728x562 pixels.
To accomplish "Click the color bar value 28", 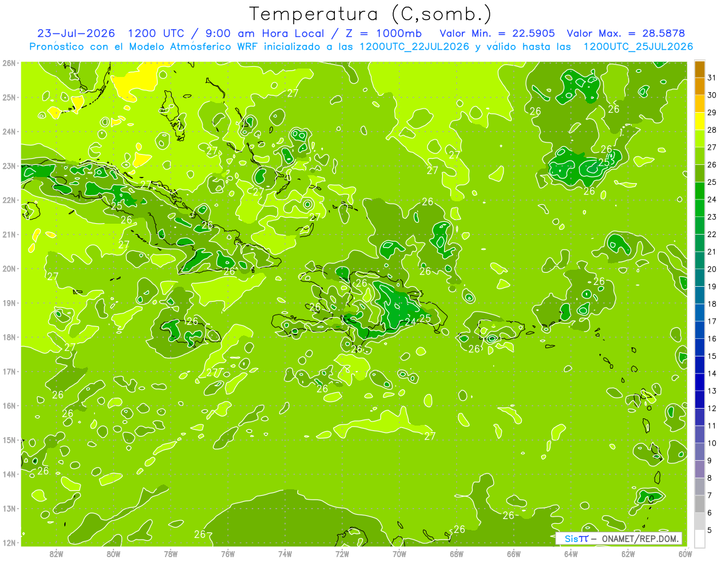I will click(712, 130).
